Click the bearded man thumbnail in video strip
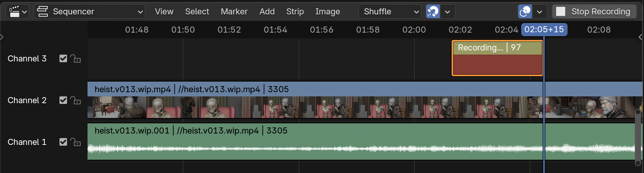This screenshot has height=173, width=644. point(608,107)
